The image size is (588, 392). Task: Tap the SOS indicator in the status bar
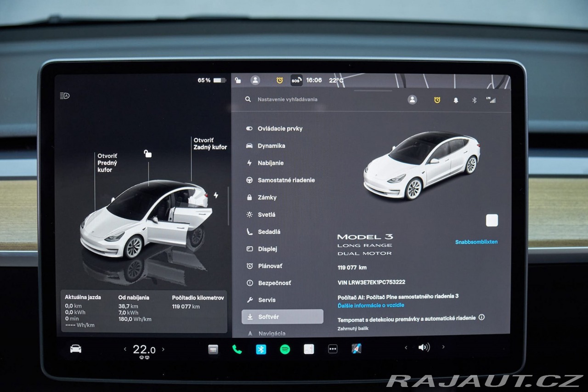pos(296,80)
